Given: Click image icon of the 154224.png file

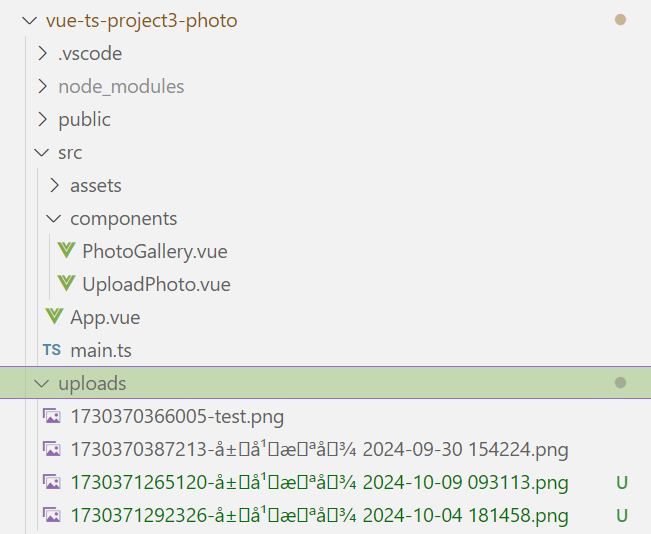Looking at the screenshot, I should [x=52, y=449].
